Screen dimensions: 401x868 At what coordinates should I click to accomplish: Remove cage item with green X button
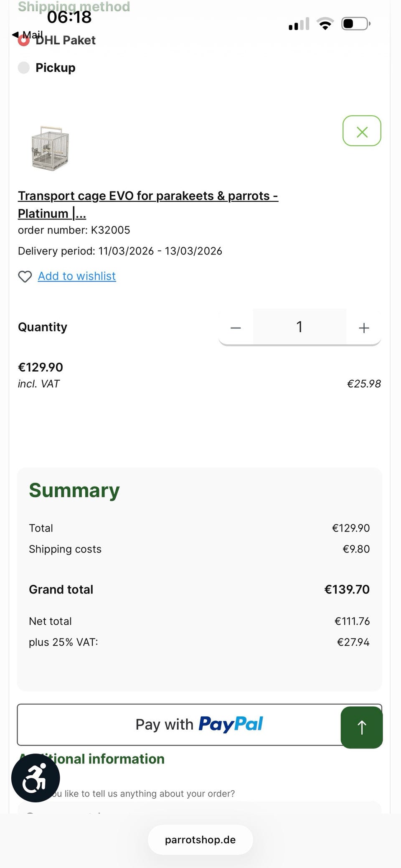pos(362,131)
